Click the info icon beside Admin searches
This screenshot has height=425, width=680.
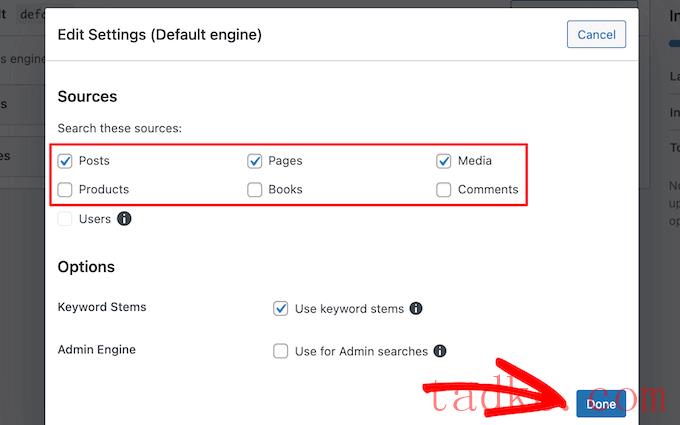click(439, 351)
